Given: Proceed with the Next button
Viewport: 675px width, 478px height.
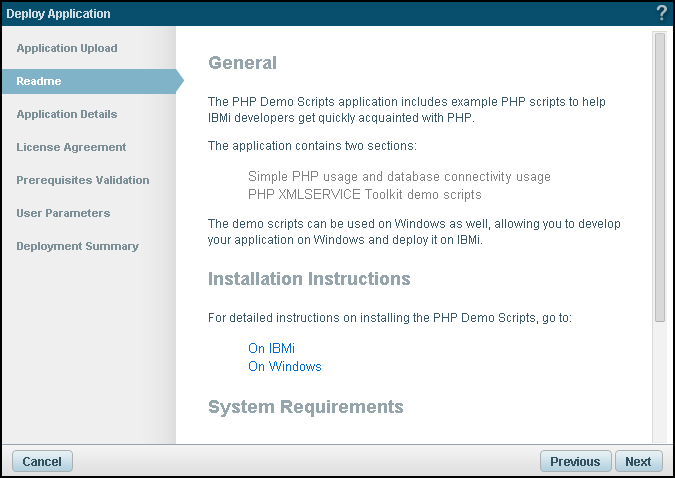Looking at the screenshot, I should (x=638, y=461).
